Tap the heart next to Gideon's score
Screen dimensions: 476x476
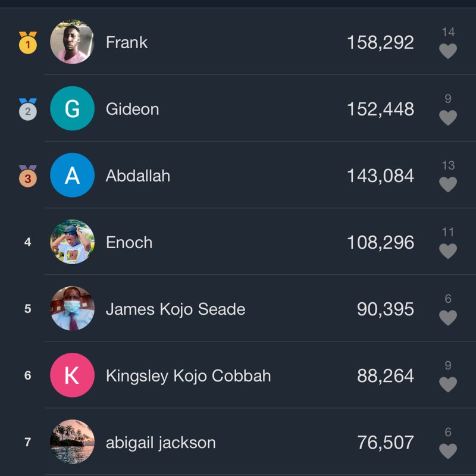pyautogui.click(x=447, y=118)
